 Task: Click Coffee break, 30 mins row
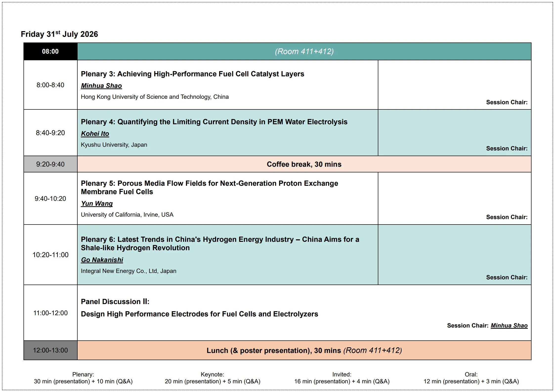pos(304,164)
